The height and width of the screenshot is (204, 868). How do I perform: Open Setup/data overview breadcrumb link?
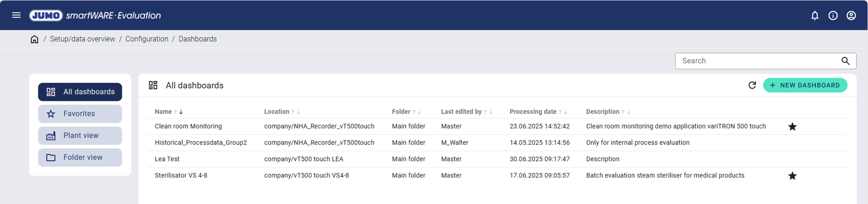pos(82,39)
